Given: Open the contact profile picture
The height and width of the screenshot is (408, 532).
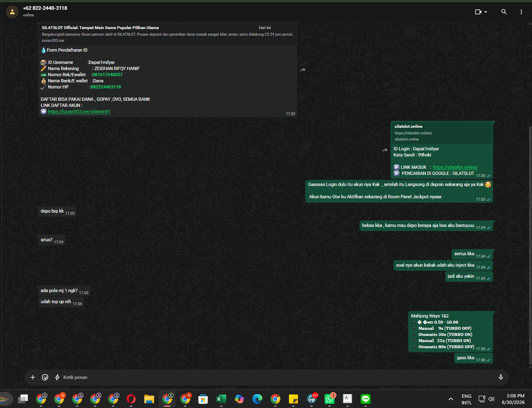Looking at the screenshot, I should 12,12.
